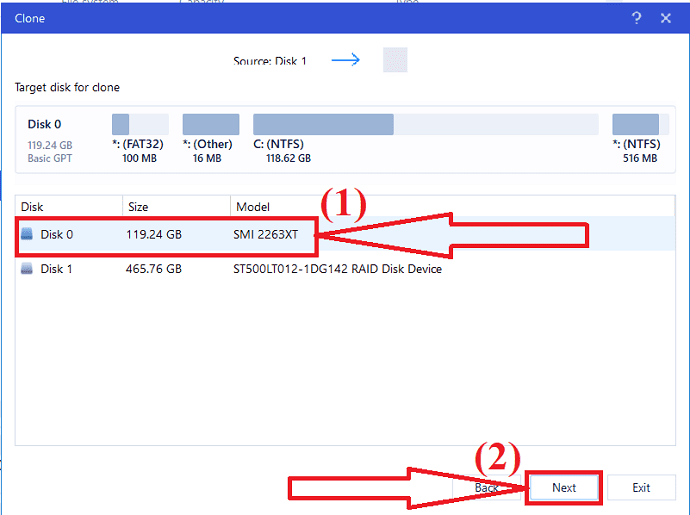Viewport: 690px width, 515px height.
Task: Select the C: NTFS 118.62 GB partition bar
Action: (425, 125)
